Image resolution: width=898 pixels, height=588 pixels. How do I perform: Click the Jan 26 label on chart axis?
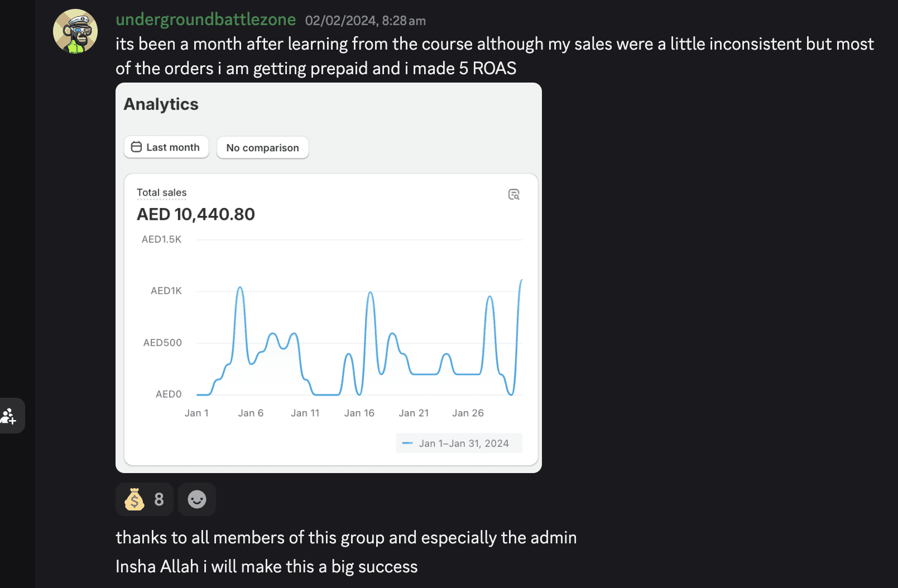pyautogui.click(x=468, y=413)
